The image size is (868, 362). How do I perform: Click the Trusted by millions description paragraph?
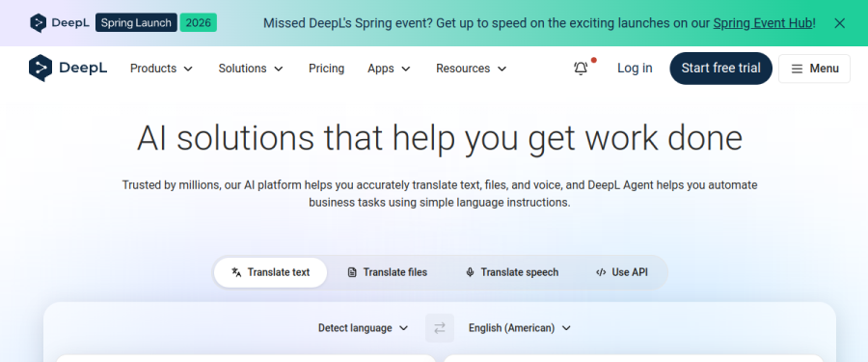point(440,193)
